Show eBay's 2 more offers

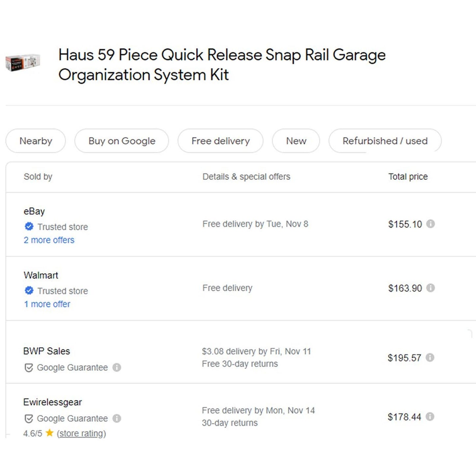49,240
